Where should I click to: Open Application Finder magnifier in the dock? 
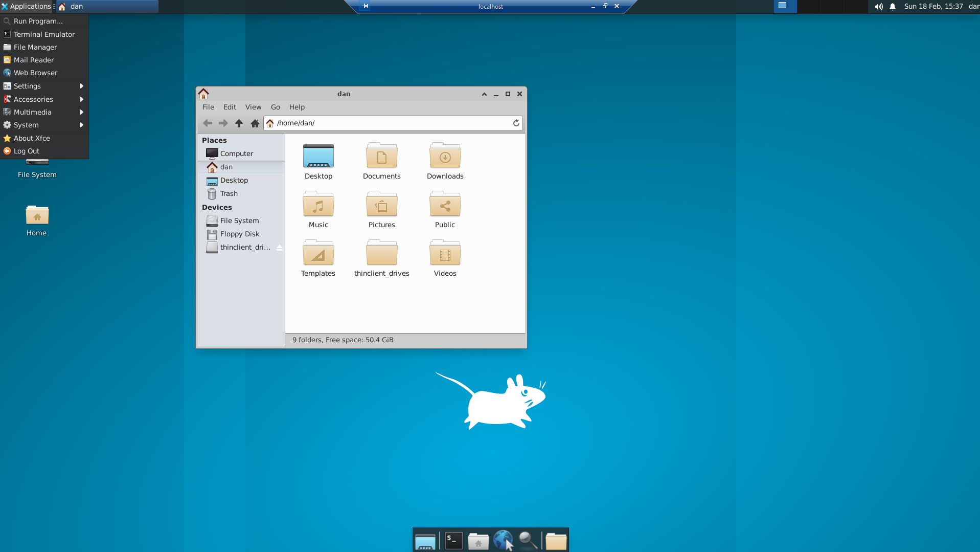[x=528, y=540]
